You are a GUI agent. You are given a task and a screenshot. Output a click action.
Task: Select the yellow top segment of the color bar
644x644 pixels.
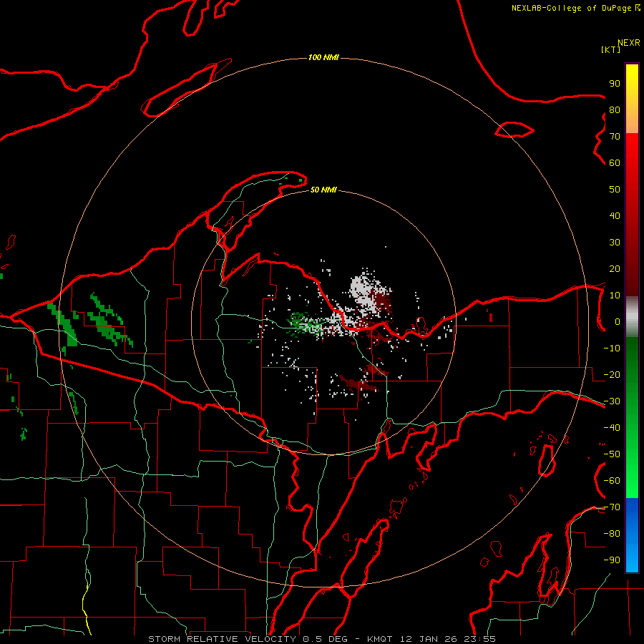632,99
